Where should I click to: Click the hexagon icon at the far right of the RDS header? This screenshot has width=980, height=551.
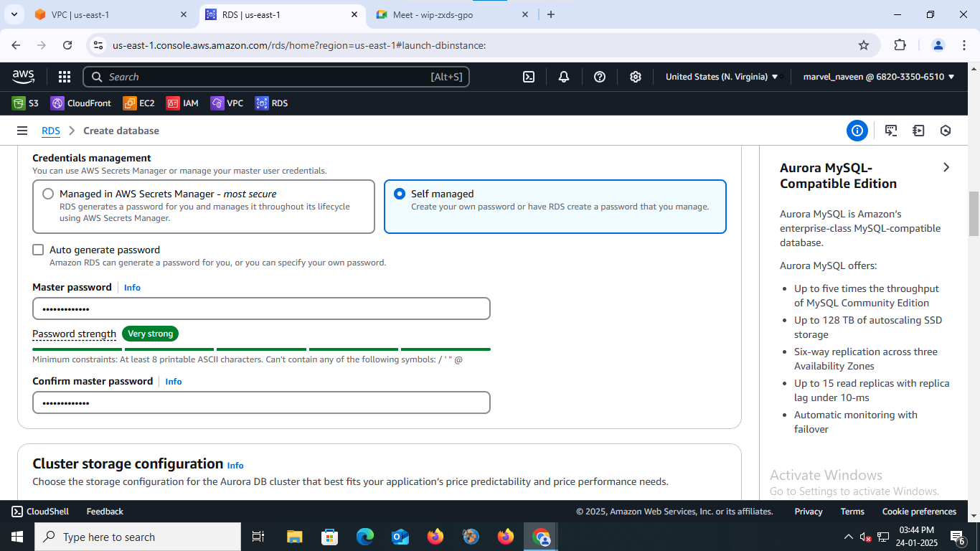[946, 131]
